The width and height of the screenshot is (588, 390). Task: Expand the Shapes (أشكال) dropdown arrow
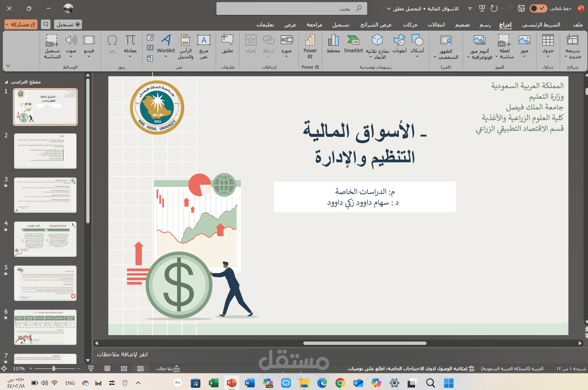[417, 56]
